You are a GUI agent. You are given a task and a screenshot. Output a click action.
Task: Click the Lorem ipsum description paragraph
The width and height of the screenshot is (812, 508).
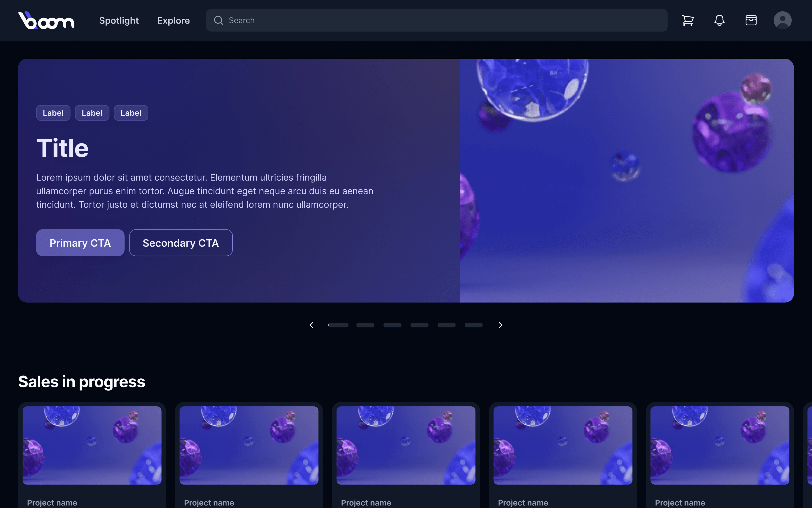click(205, 191)
